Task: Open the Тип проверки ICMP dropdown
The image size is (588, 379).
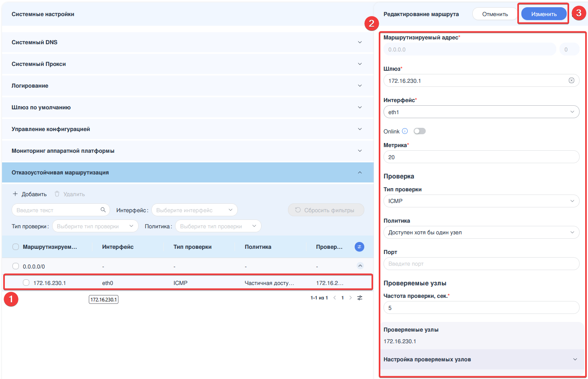Action: [x=481, y=201]
